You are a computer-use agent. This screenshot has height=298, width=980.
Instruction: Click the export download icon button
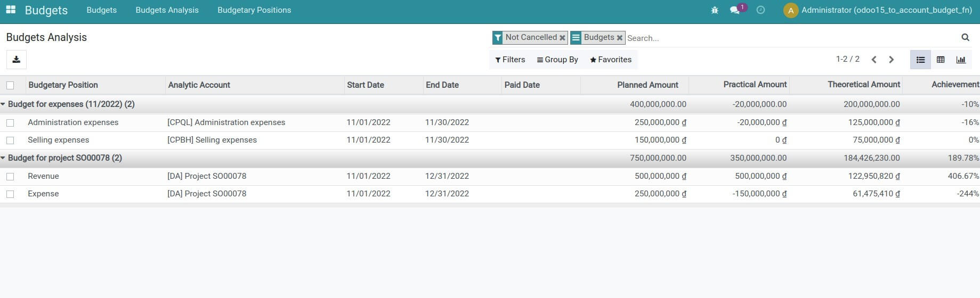(x=17, y=60)
